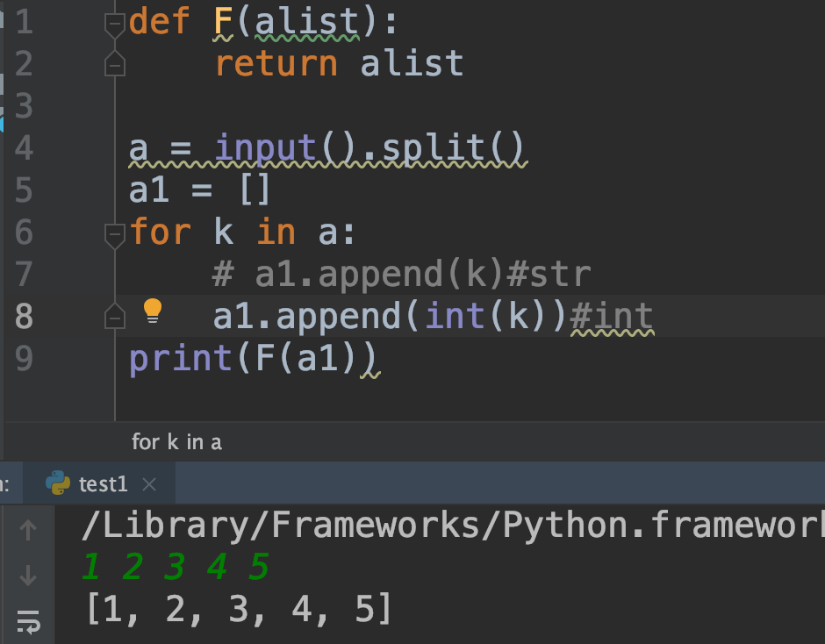
Task: Click the commented a1.append(k) line
Action: click(x=369, y=273)
